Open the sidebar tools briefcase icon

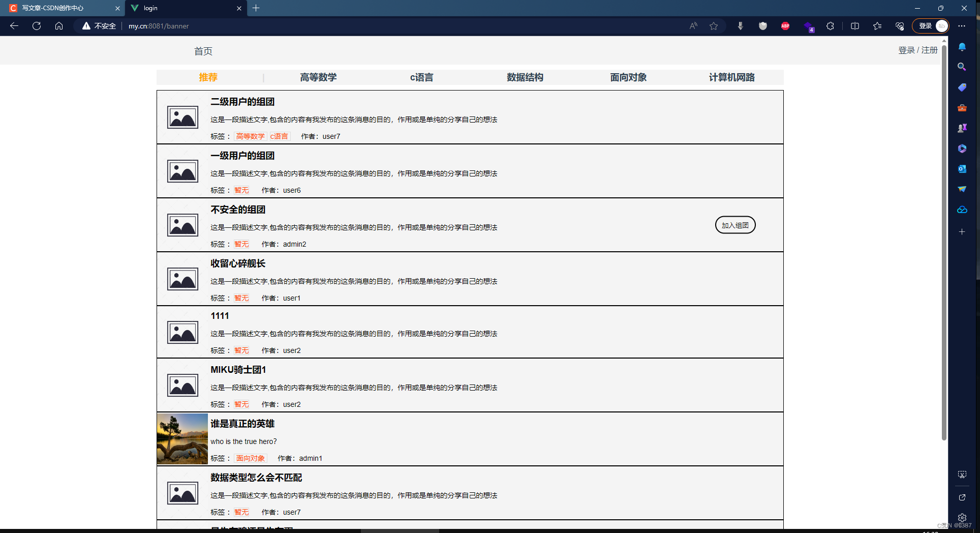point(962,108)
